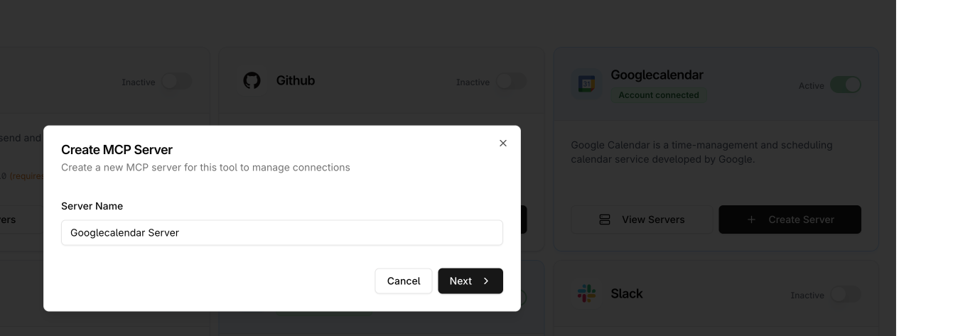Viewport: 980px width, 336px height.
Task: Click the server stack icon beside View Servers
Action: (605, 220)
